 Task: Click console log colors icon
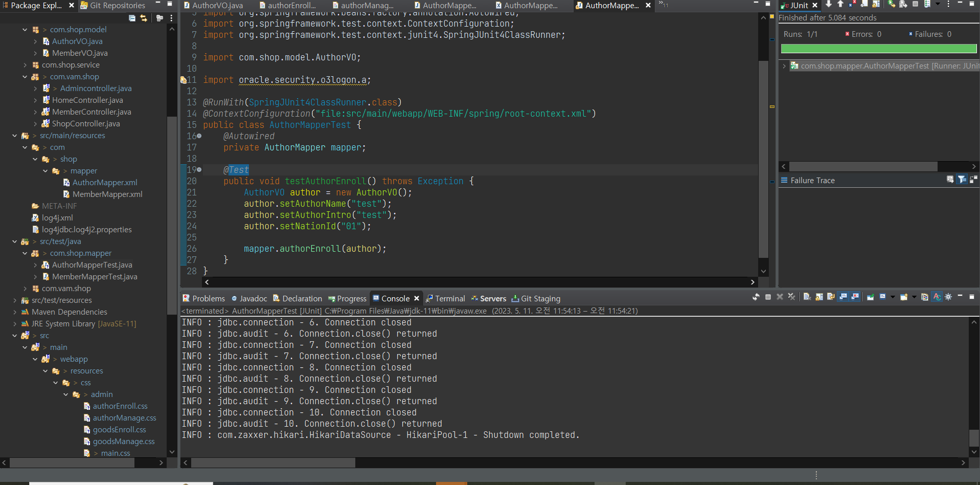[925, 297]
